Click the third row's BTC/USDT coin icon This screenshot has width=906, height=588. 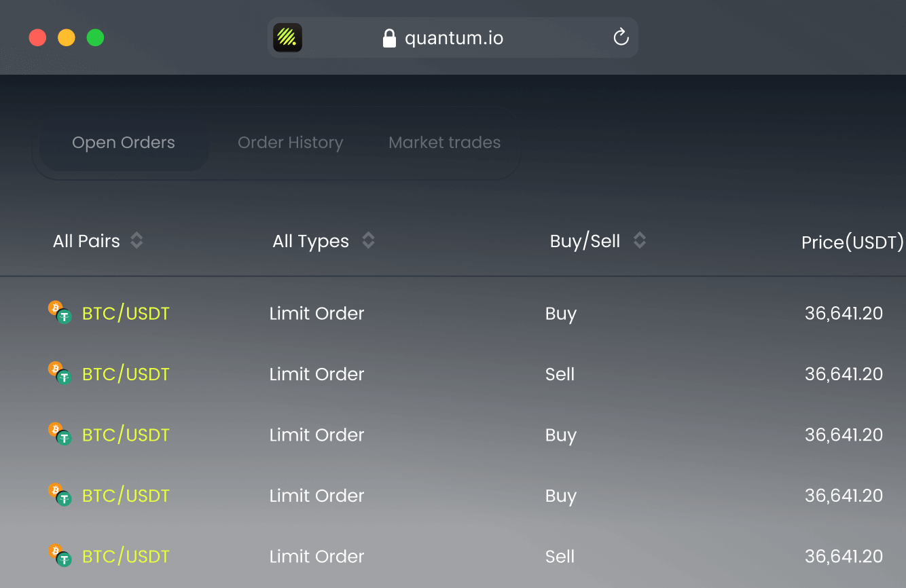tap(60, 434)
